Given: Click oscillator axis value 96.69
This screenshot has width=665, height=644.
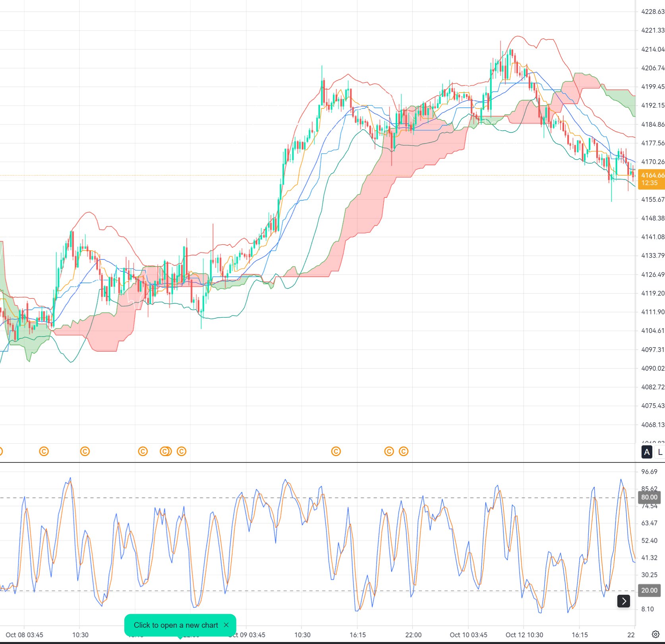Looking at the screenshot, I should [x=649, y=472].
